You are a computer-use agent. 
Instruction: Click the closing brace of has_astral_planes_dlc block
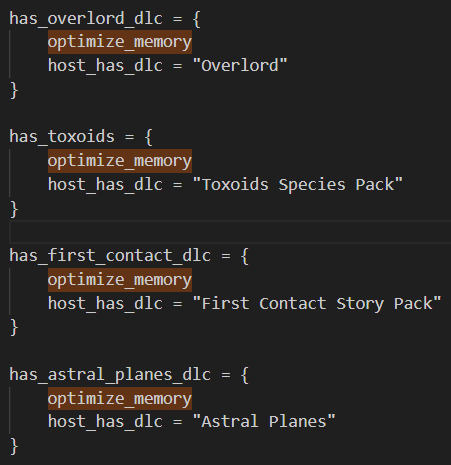tap(14, 446)
